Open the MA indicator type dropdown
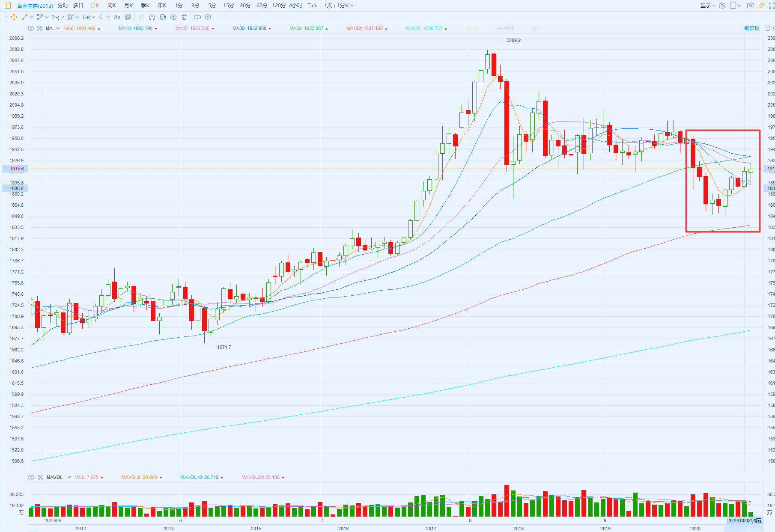The width and height of the screenshot is (775, 532). point(58,28)
